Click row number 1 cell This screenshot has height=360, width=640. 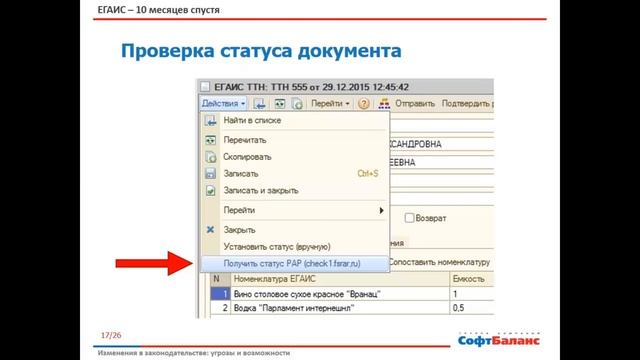[x=220, y=294]
